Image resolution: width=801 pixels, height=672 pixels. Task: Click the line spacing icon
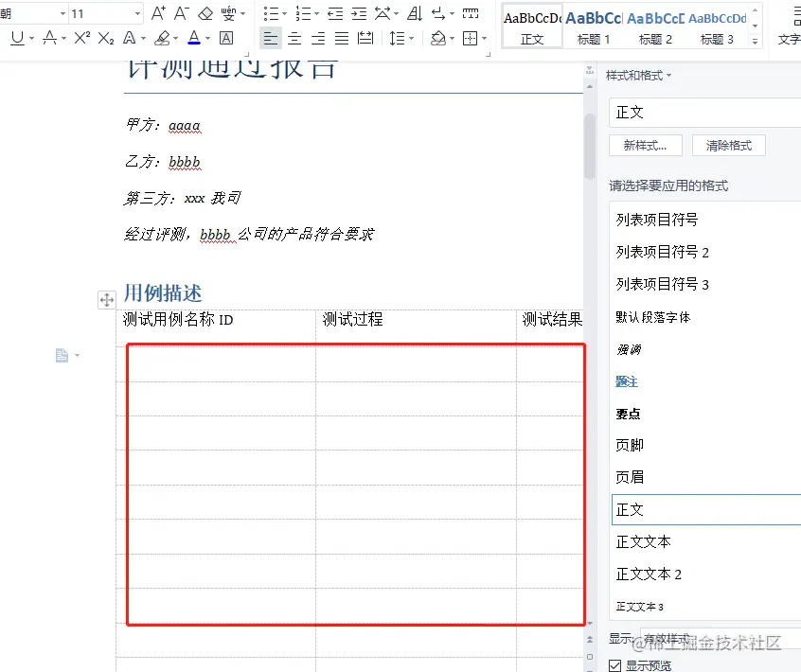(x=397, y=38)
